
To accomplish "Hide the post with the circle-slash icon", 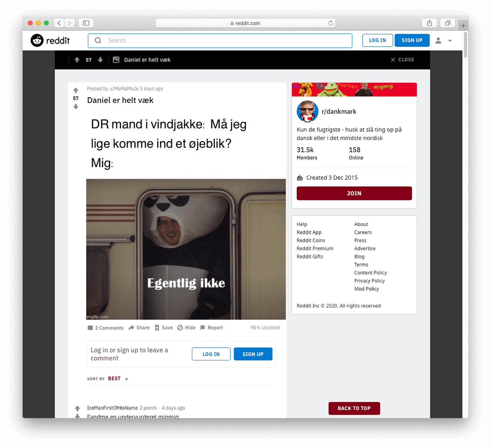I will (187, 328).
